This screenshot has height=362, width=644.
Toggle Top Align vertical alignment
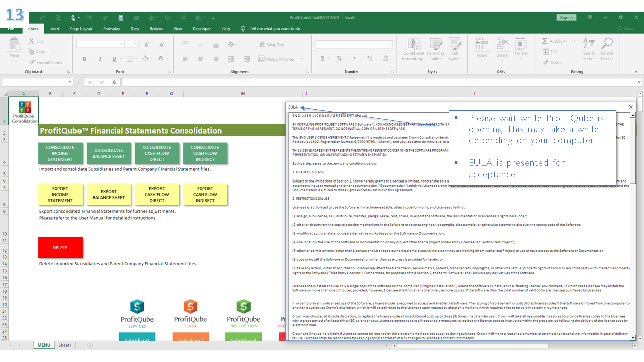tap(185, 44)
